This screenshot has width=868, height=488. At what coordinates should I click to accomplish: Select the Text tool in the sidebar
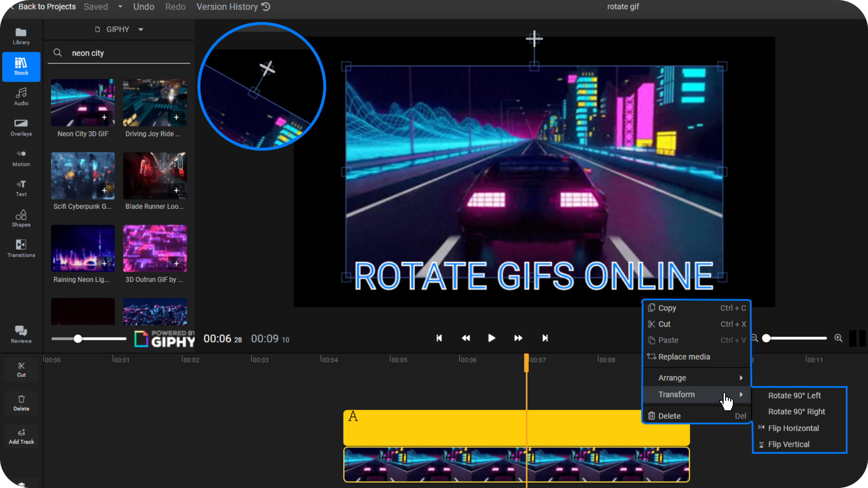tap(21, 188)
